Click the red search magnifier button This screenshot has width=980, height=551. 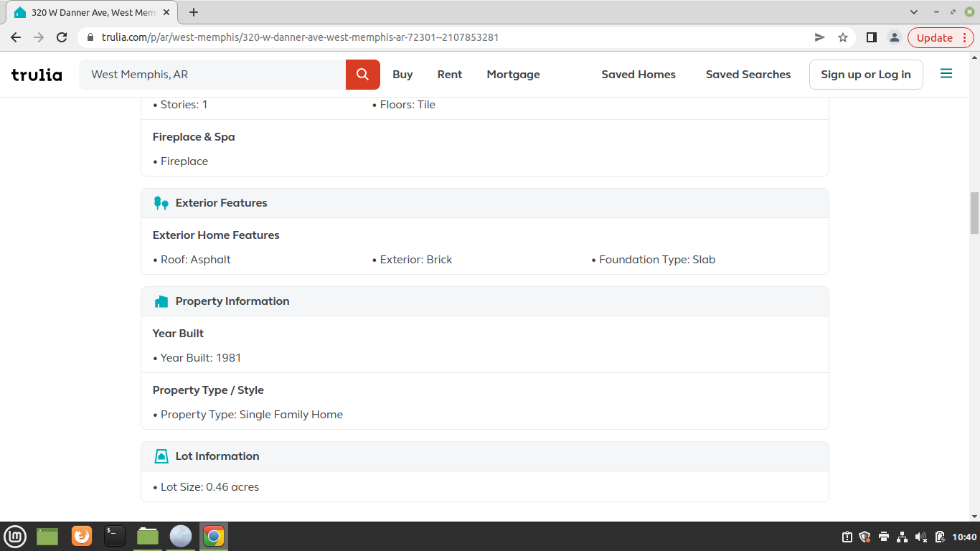tap(363, 75)
